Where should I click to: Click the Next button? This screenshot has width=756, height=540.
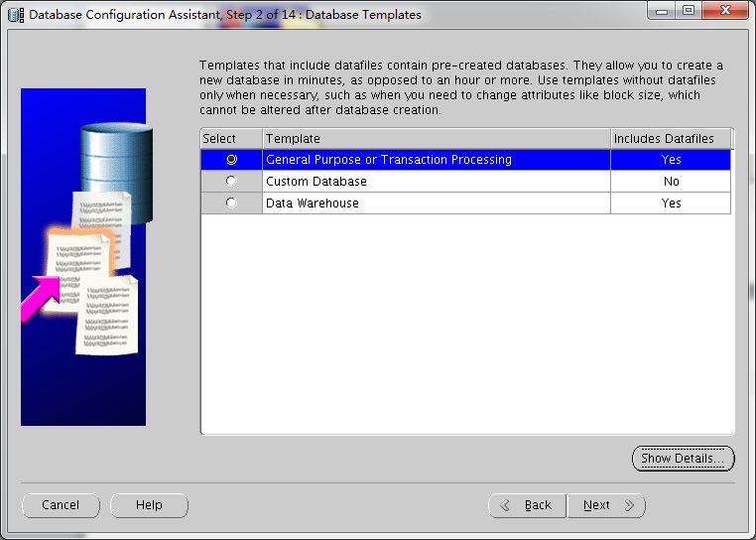point(606,505)
